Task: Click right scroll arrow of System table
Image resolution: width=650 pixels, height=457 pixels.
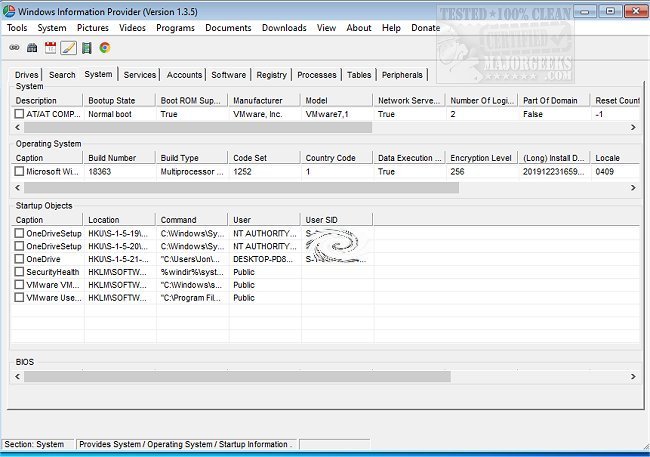Action: [633, 127]
